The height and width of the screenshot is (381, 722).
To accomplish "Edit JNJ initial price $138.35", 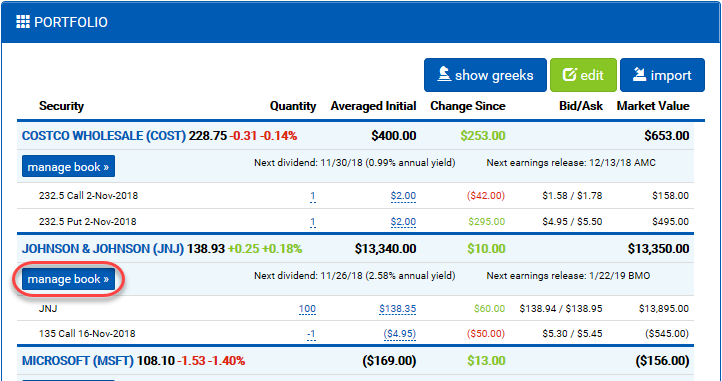I will tap(398, 309).
